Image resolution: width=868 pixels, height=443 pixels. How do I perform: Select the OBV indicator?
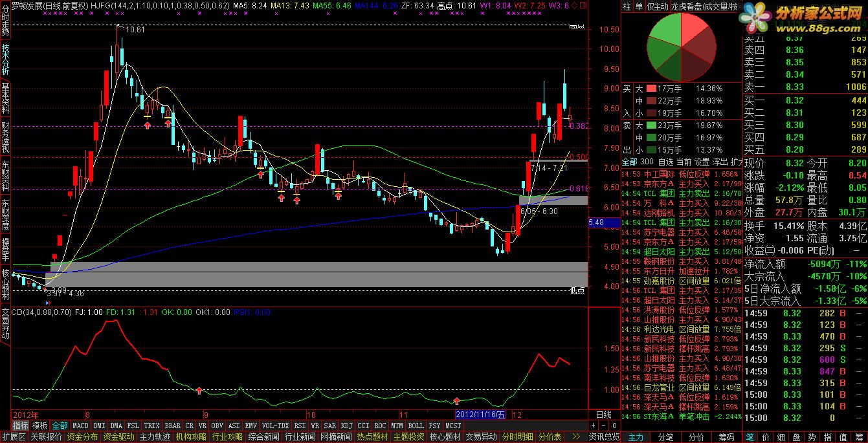[x=217, y=426]
